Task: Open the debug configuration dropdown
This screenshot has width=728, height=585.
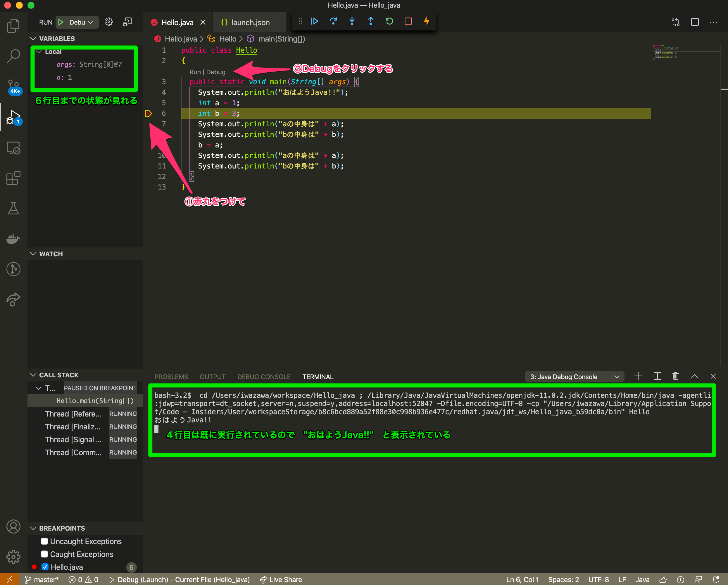Action: 81,22
